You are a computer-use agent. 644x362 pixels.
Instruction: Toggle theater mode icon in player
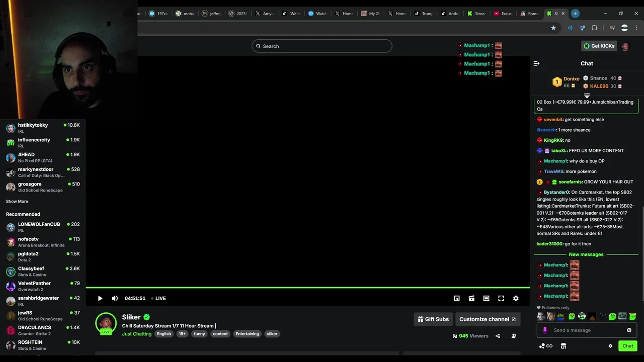(486, 298)
